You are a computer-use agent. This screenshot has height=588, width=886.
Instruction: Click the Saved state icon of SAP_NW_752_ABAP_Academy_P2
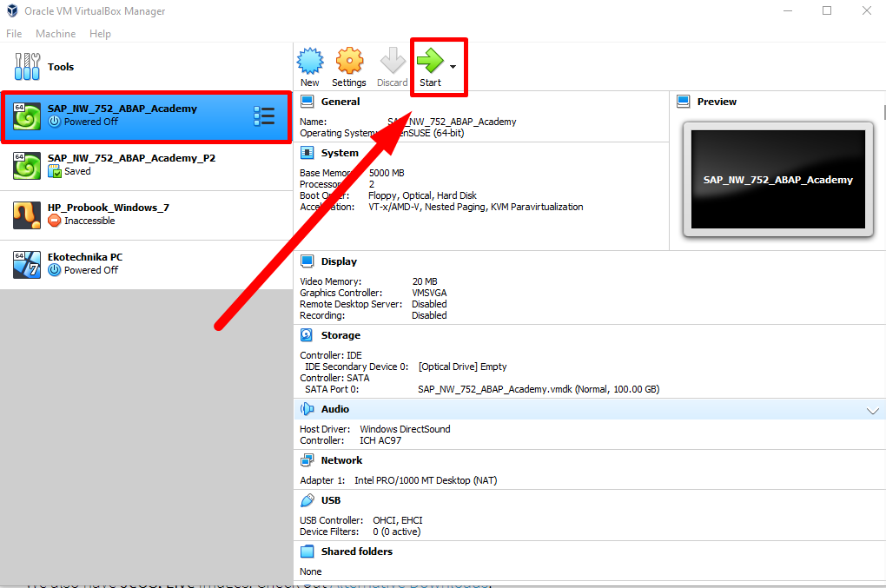[54, 171]
